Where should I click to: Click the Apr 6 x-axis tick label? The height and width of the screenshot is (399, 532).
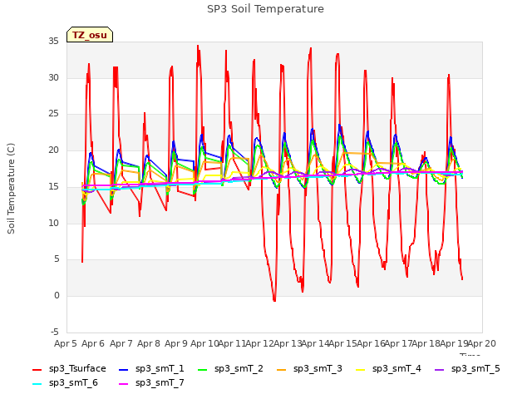pos(93,343)
